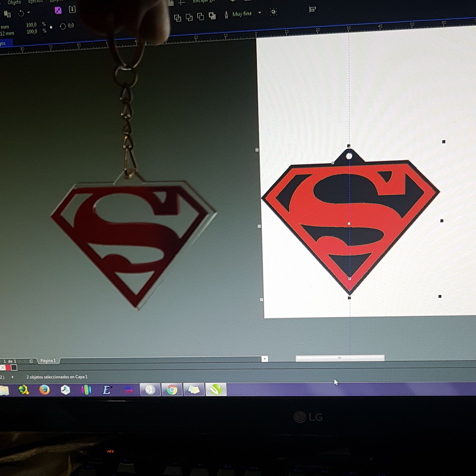Click the text wrap icon with dotted frame
Image resolution: width=476 pixels, height=476 pixels.
pos(273,12)
